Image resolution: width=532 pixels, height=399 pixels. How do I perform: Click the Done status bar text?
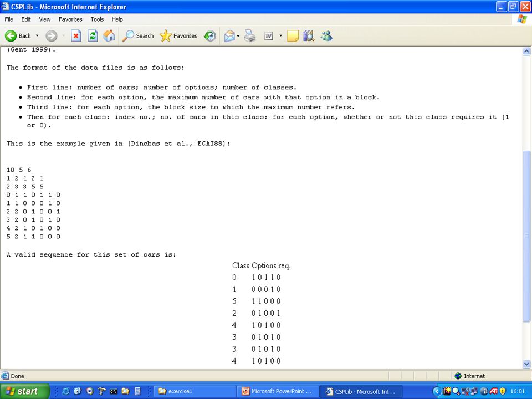pos(17,376)
